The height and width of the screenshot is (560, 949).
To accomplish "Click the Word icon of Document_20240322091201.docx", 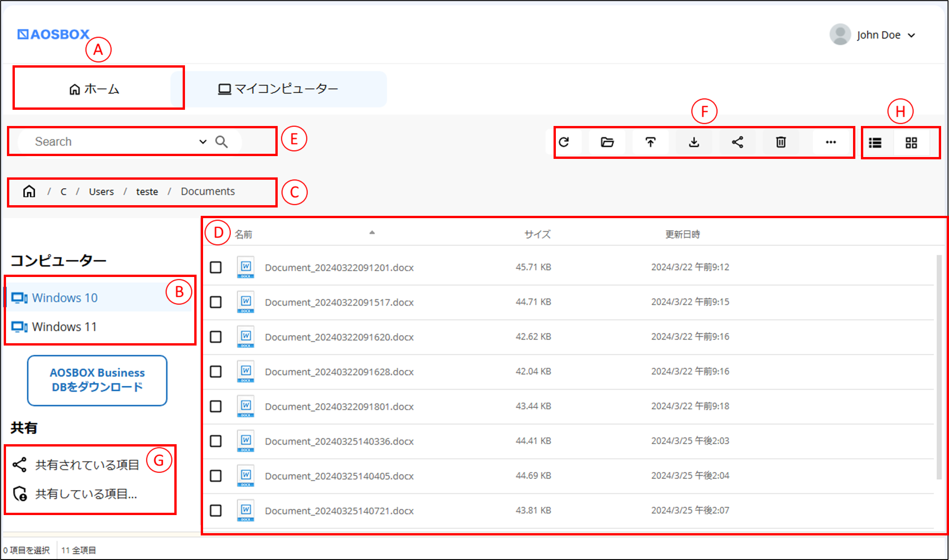I will 246,267.
